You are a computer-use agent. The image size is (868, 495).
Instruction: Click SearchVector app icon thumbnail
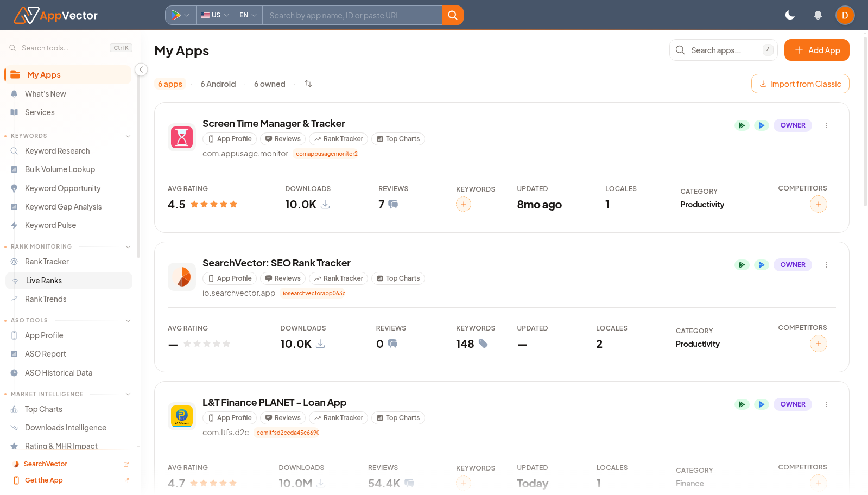182,277
